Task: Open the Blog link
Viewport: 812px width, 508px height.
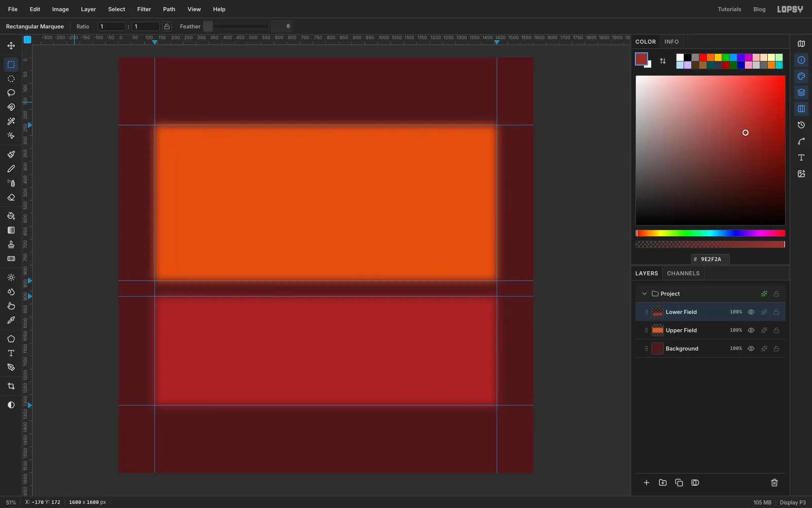Action: coord(759,9)
